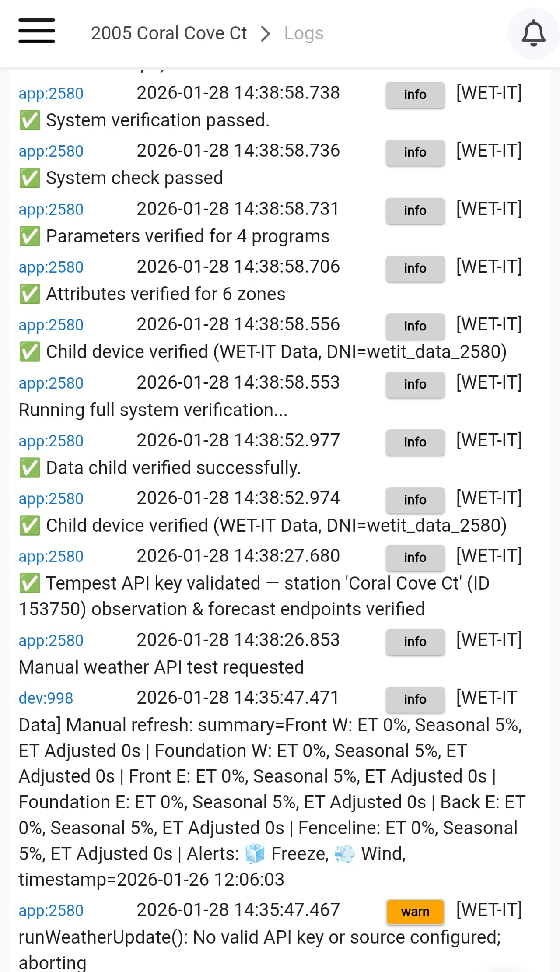Click info badge for System check passed entry
The width and height of the screenshot is (560, 972).
[x=415, y=152]
